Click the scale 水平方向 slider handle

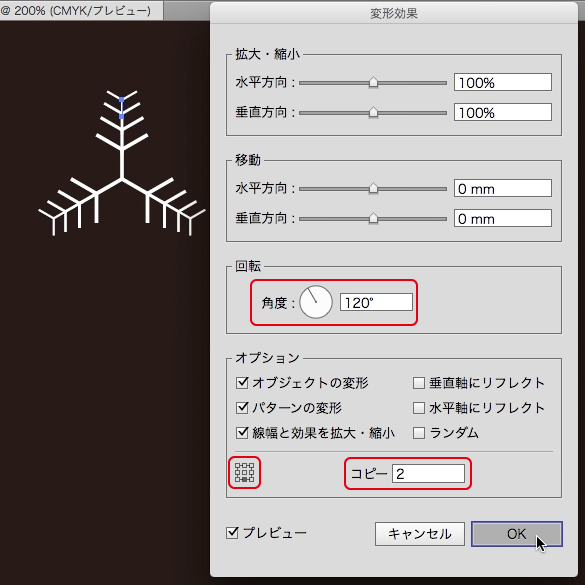[373, 82]
